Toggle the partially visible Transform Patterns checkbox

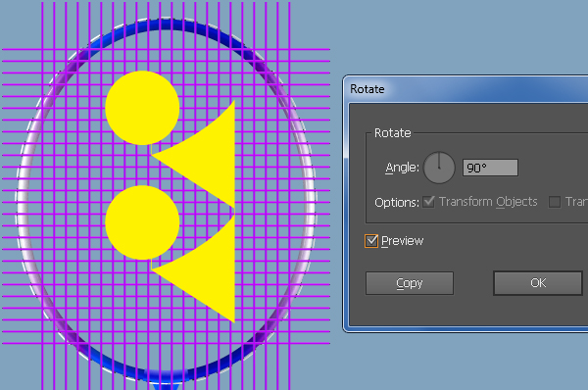(x=555, y=202)
